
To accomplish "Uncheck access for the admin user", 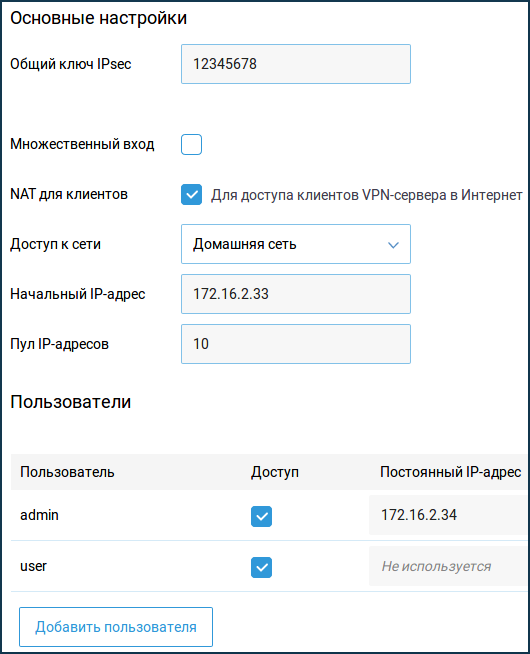I will point(261,516).
